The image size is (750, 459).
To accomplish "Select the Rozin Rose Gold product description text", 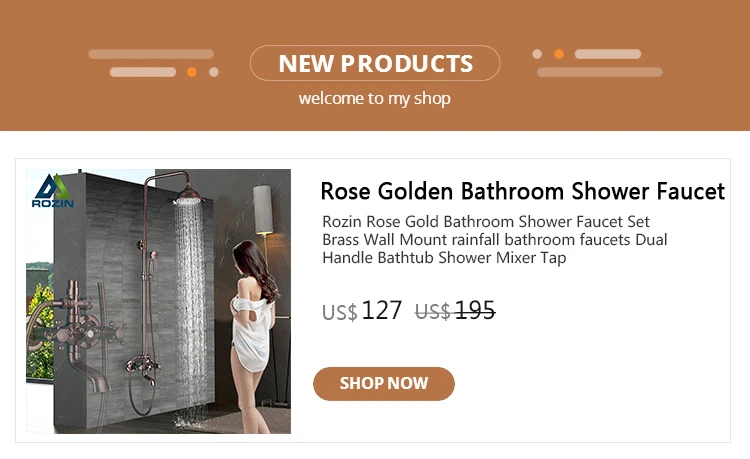I will pyautogui.click(x=495, y=240).
